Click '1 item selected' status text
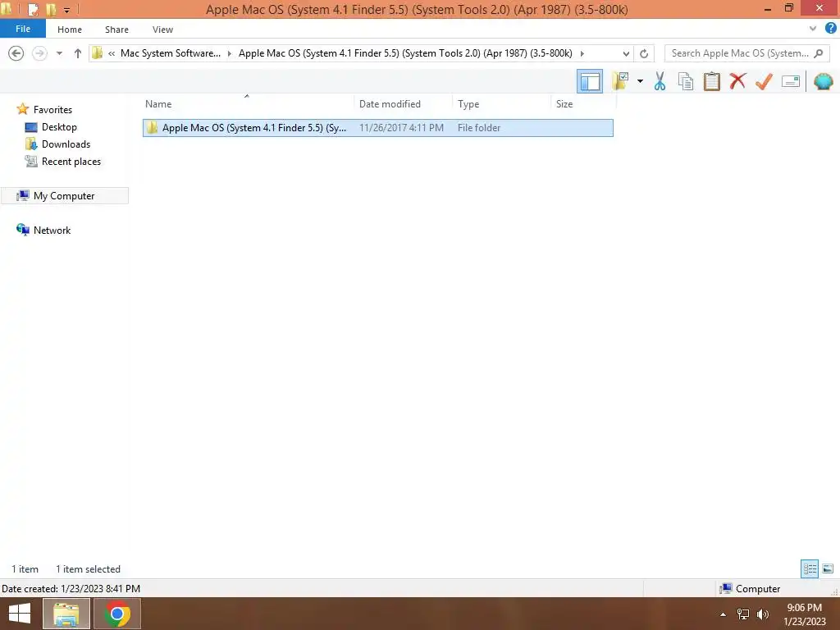840x630 pixels. [88, 569]
